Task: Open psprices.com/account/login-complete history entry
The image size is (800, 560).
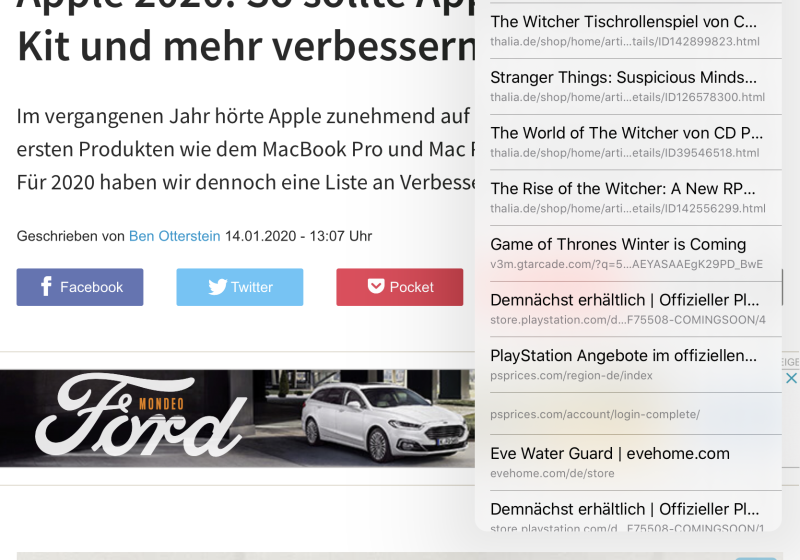Action: (x=636, y=414)
